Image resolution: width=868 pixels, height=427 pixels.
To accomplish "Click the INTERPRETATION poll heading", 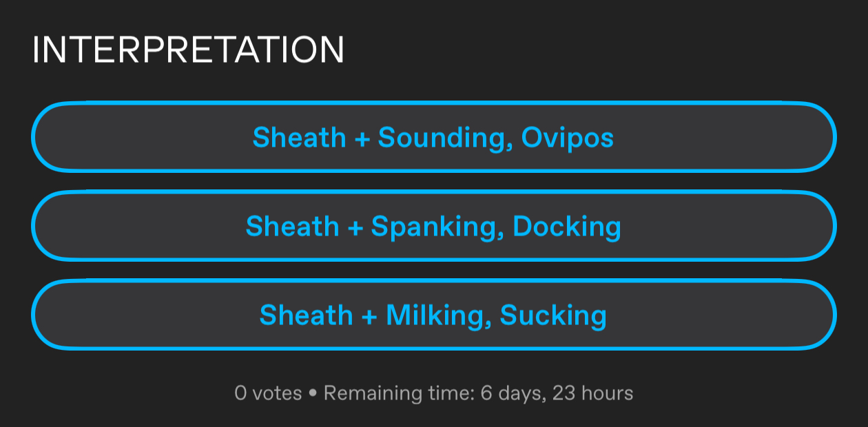I will (x=188, y=50).
